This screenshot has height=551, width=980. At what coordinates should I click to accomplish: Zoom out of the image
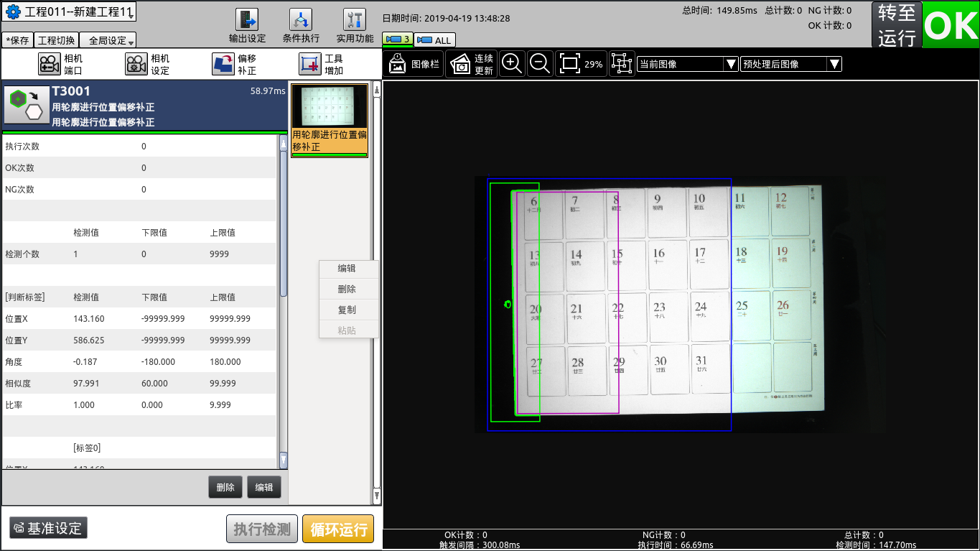540,63
